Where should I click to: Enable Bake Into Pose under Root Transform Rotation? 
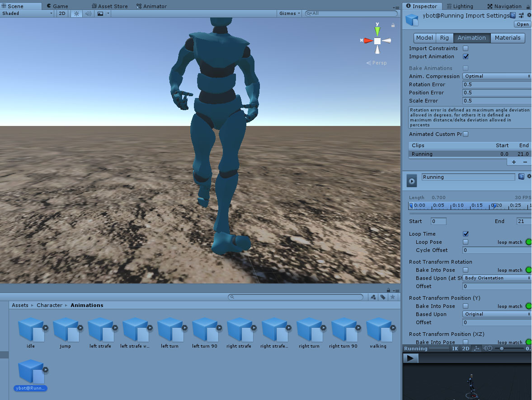466,270
